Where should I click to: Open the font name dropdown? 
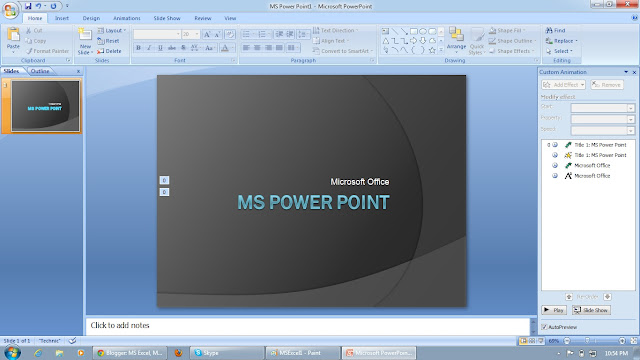coord(178,34)
